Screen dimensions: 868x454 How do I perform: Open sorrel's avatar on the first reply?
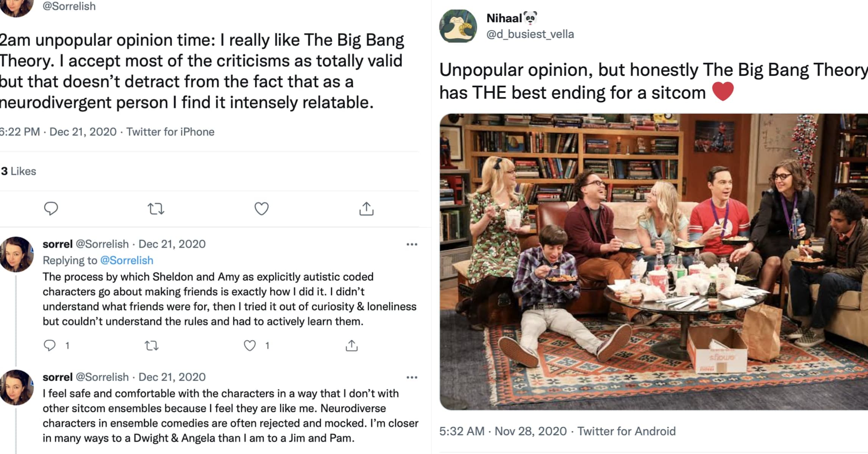pos(16,254)
